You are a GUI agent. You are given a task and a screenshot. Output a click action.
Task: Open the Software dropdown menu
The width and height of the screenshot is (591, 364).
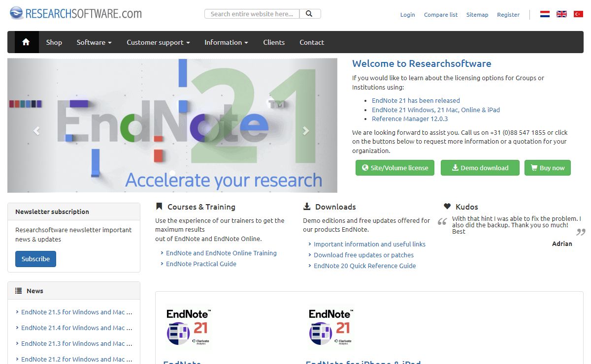94,42
